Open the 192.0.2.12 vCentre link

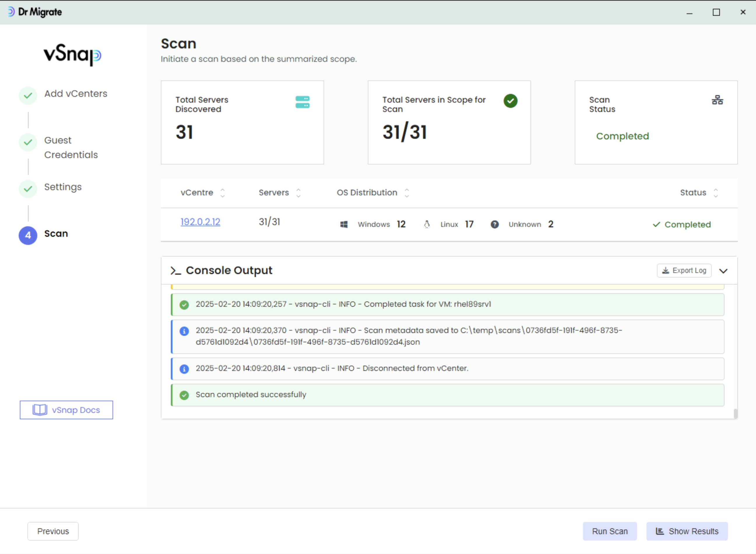point(201,222)
